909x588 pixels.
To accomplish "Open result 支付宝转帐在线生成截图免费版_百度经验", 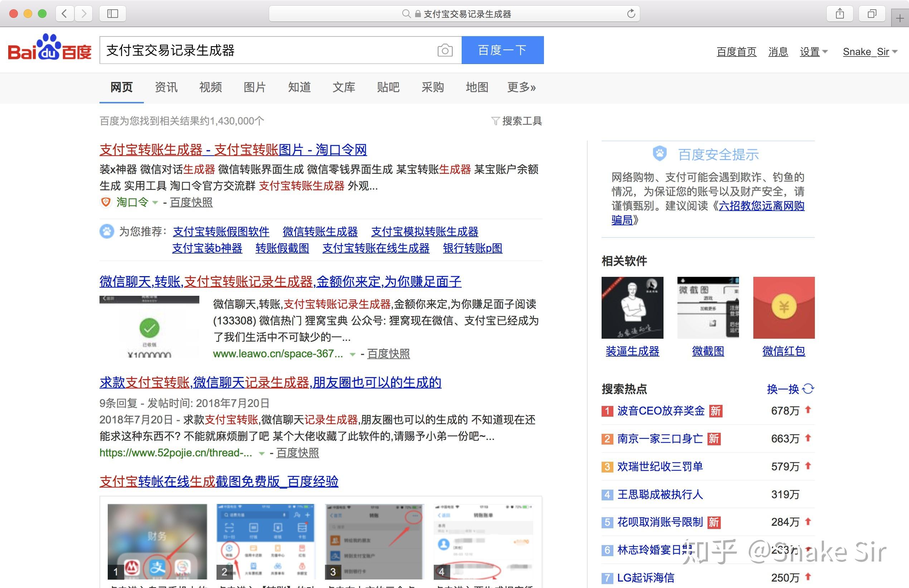I will point(219,481).
